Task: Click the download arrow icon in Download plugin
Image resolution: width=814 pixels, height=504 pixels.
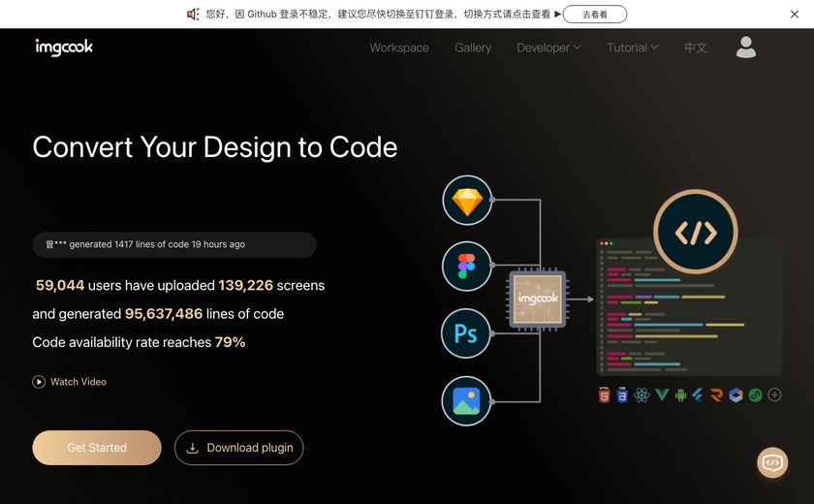Action: point(193,448)
